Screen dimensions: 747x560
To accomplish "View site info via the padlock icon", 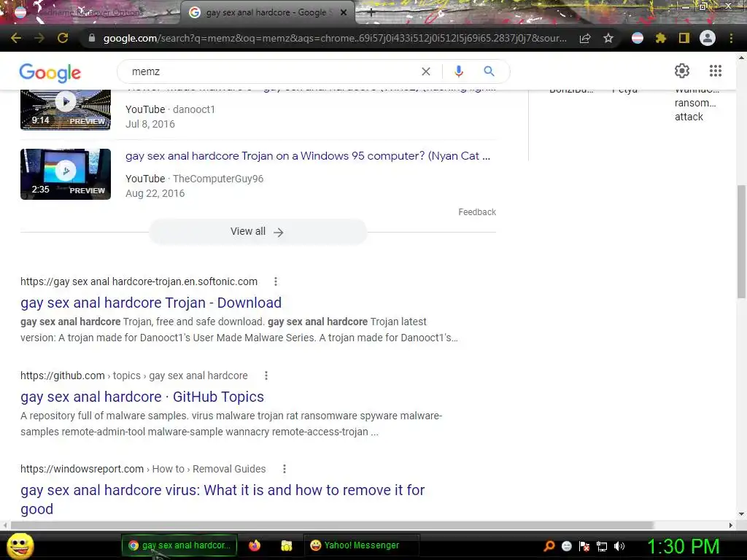I will click(91, 38).
